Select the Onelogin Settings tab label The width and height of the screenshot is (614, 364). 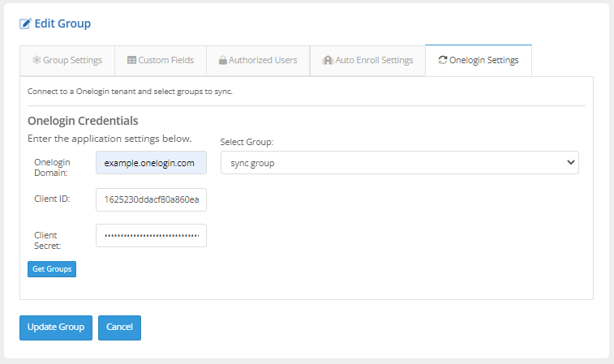click(483, 61)
